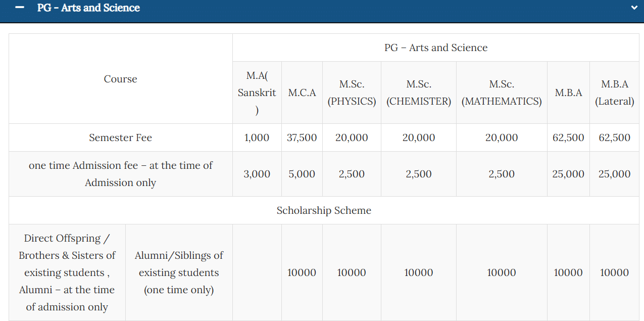The height and width of the screenshot is (321, 644).
Task: Click the Alumni/Siblings of existing students cell
Action: pyautogui.click(x=179, y=272)
